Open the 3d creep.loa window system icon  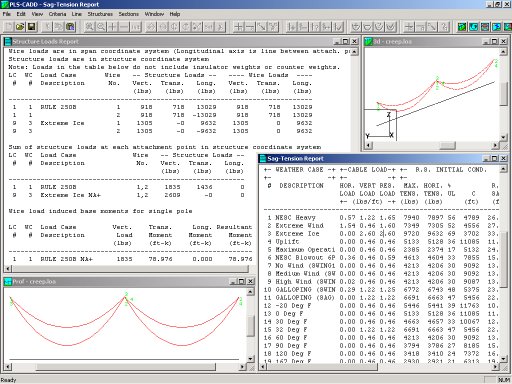(x=368, y=42)
